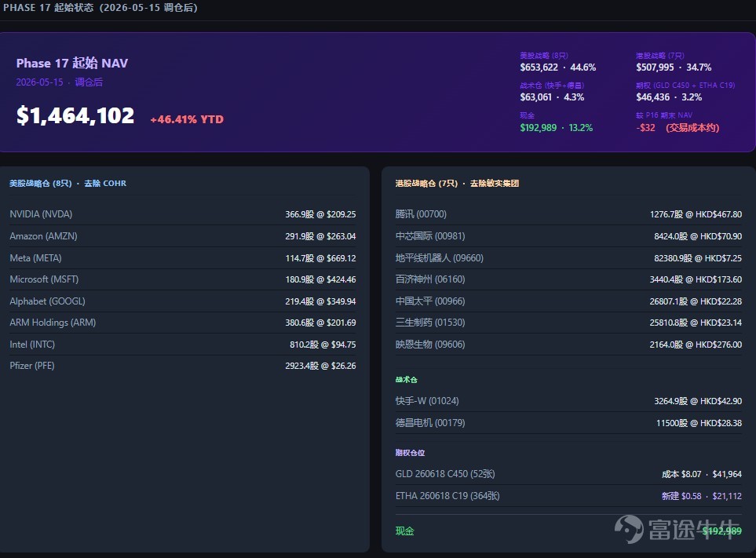This screenshot has width=756, height=558.
Task: Select the 腾讯 (00700) row
Action: 568,214
